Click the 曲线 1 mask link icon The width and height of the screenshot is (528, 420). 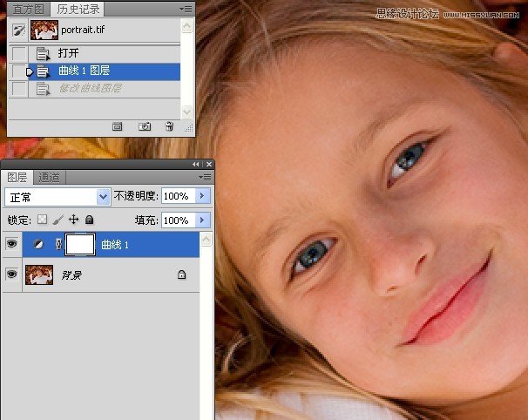(x=58, y=244)
